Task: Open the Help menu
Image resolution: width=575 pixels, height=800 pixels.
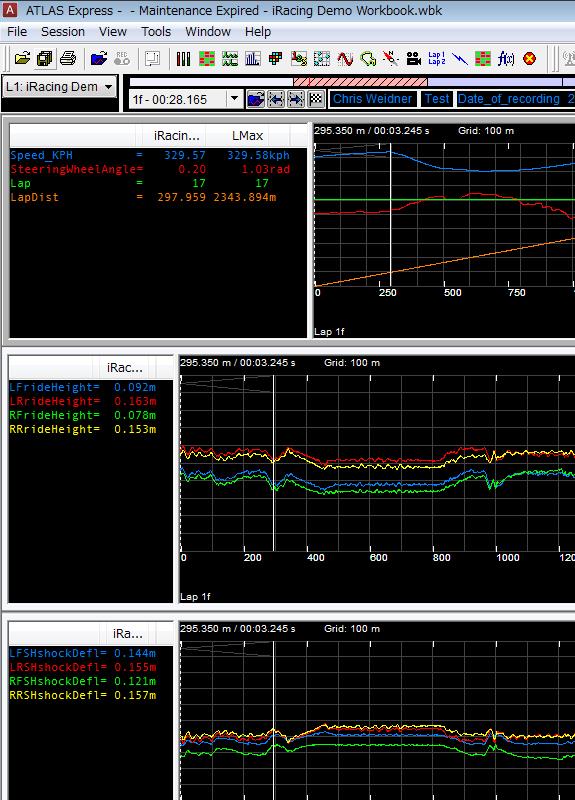Action: point(258,32)
